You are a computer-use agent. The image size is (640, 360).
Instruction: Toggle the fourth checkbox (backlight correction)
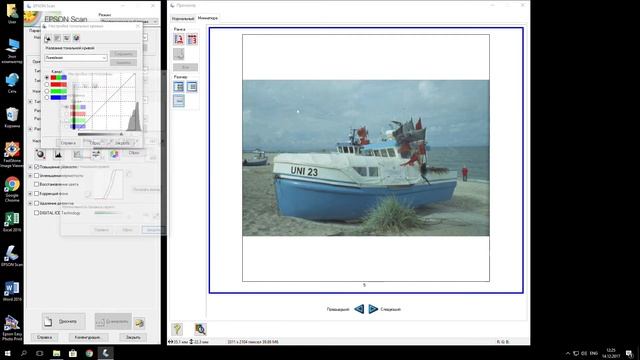pyautogui.click(x=36, y=193)
